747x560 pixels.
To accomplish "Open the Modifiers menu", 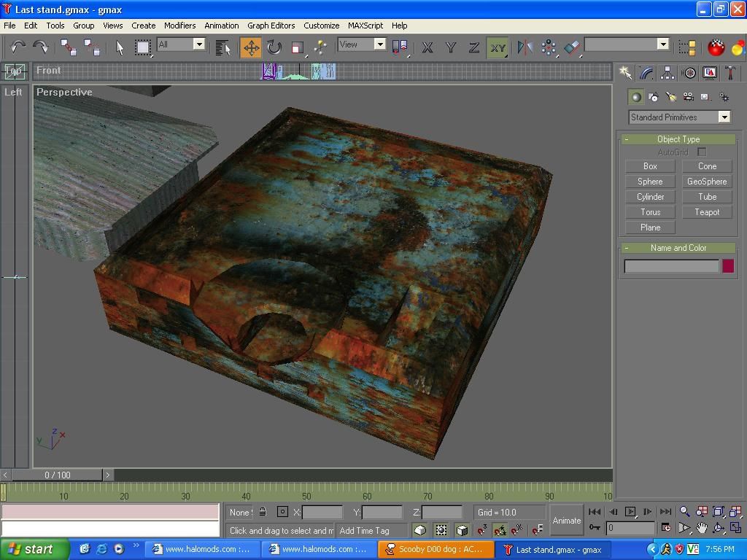I will (x=179, y=26).
